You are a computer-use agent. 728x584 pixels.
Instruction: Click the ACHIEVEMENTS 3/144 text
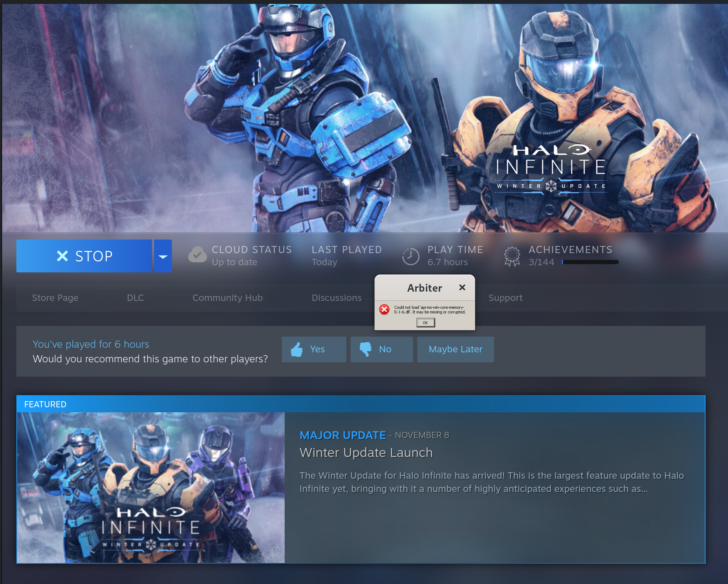tap(570, 256)
